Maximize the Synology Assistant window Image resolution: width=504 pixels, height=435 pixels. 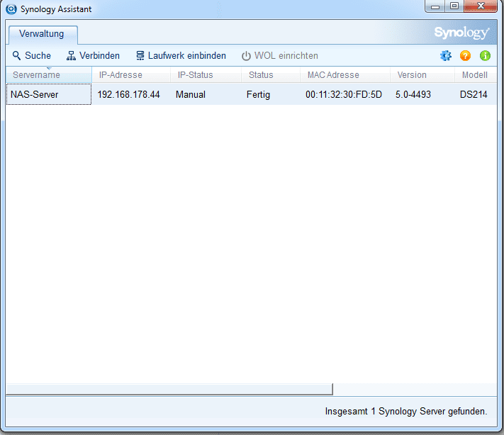454,6
